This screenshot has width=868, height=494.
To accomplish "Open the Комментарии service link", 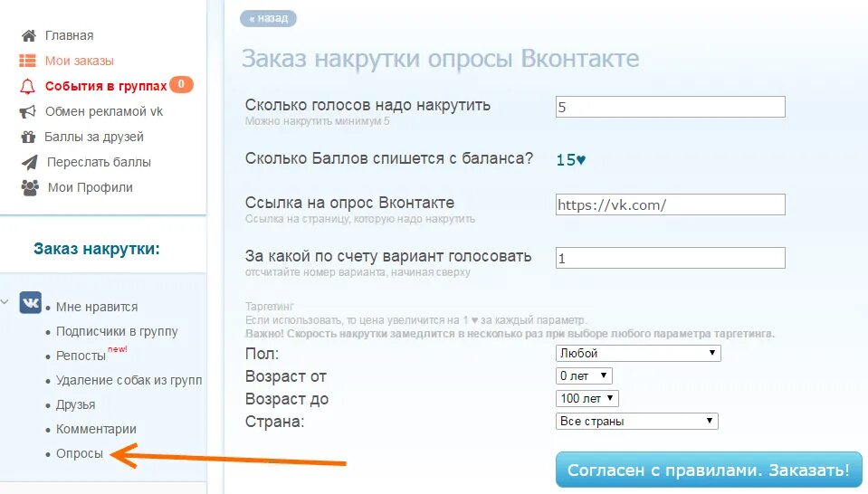I will pos(96,429).
